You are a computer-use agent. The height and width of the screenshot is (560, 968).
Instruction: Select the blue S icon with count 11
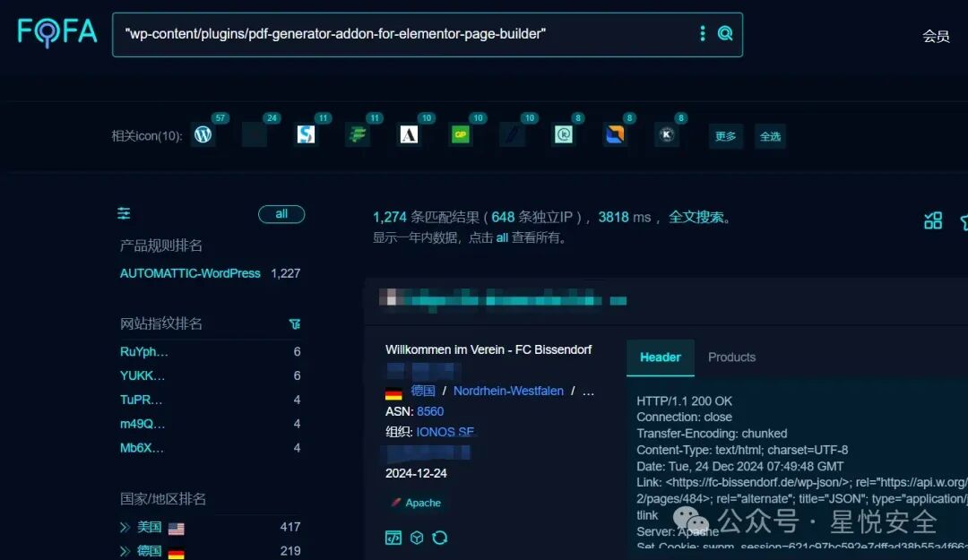tap(306, 134)
